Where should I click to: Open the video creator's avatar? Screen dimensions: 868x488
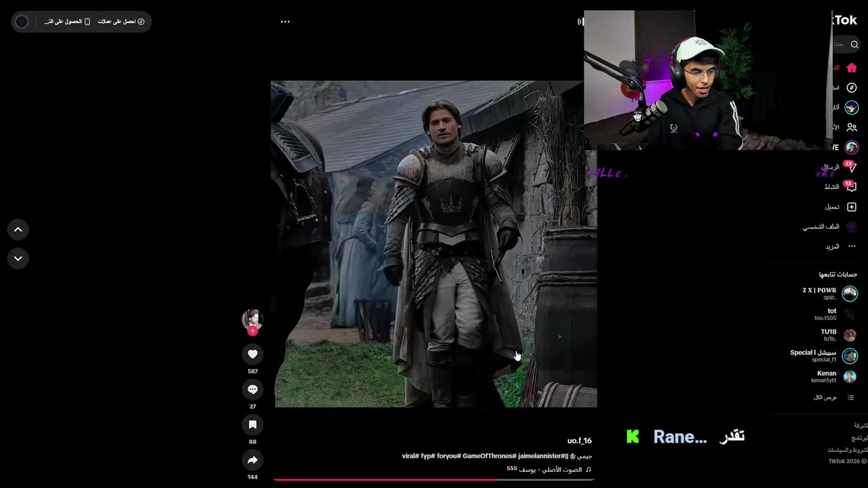(252, 319)
